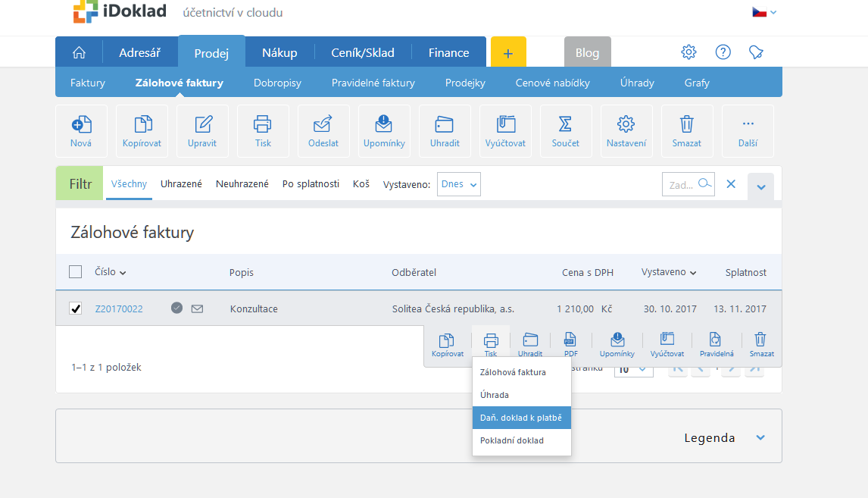Click Kopírovat in the row action bar

point(448,345)
